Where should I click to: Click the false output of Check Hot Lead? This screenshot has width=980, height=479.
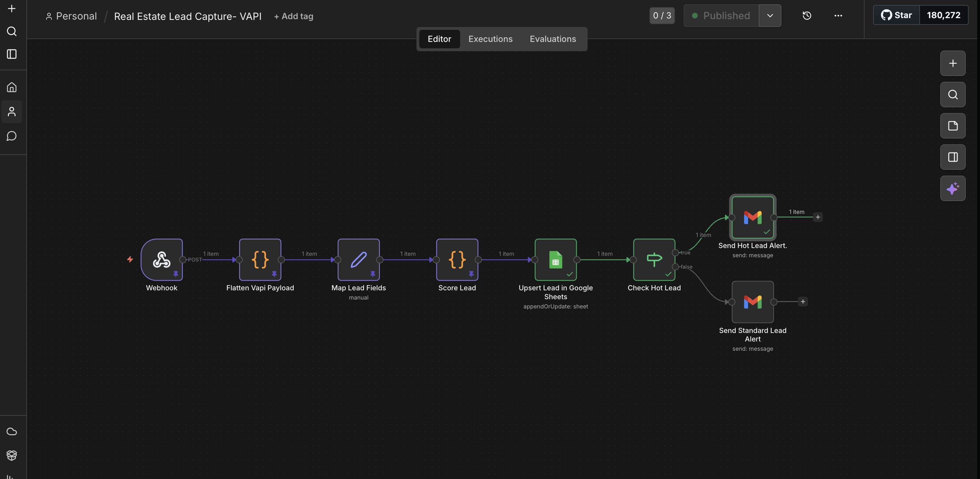tap(675, 267)
